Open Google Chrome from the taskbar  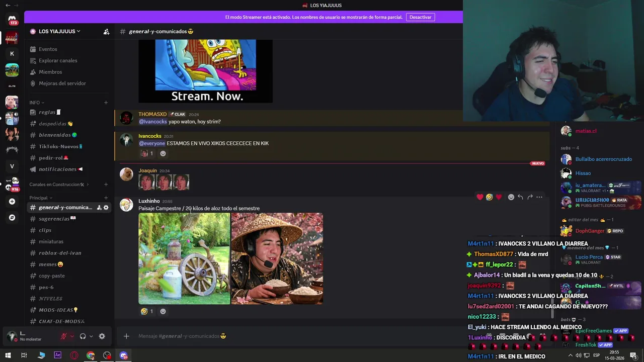point(91,355)
